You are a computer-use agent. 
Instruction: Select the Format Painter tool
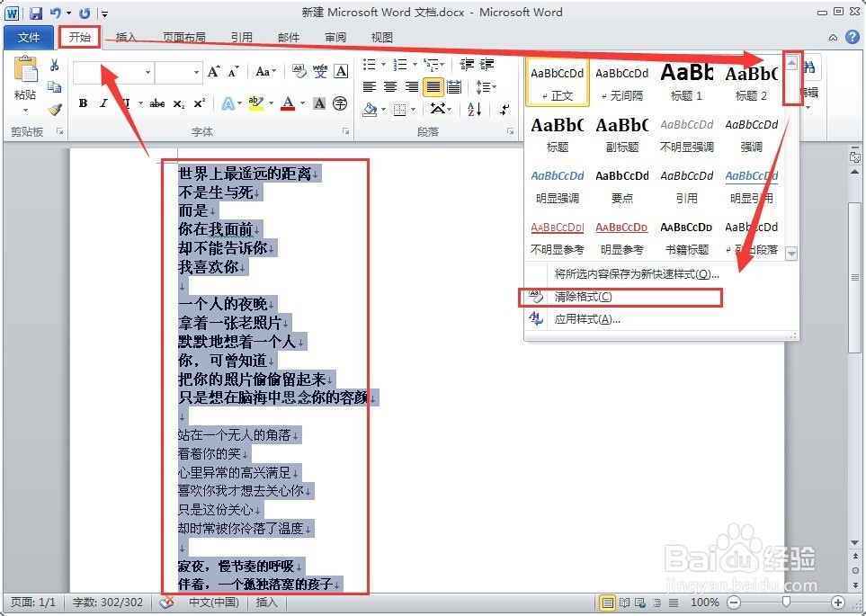56,108
